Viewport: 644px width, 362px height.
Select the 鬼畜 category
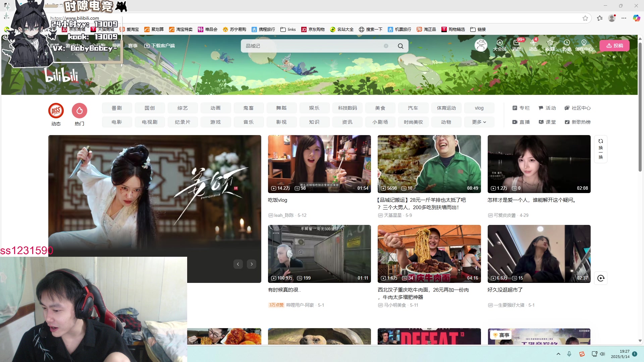[249, 108]
